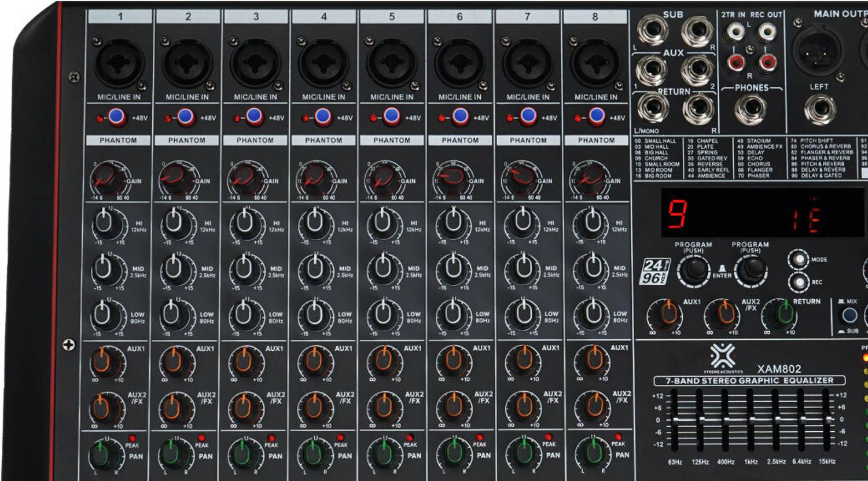Image resolution: width=868 pixels, height=481 pixels.
Task: Click the red REC OUT right RCA jack
Action: click(767, 62)
